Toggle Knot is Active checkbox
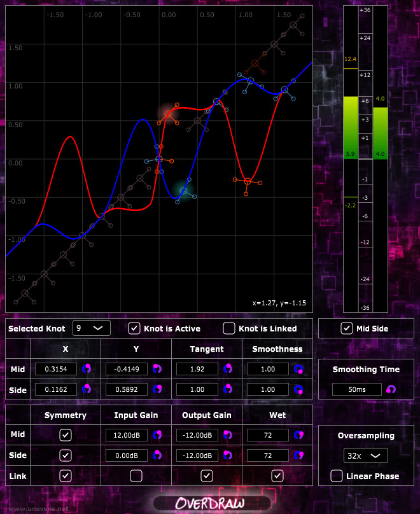 (134, 328)
